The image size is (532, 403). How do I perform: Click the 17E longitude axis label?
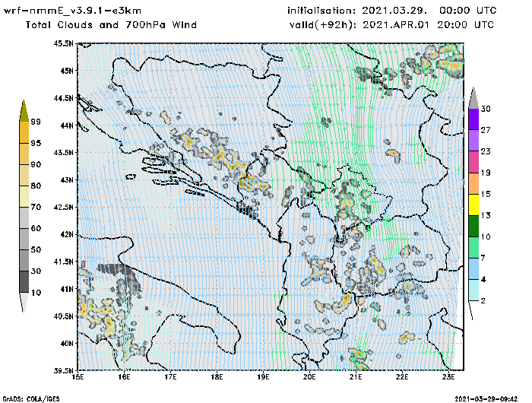coord(170,377)
